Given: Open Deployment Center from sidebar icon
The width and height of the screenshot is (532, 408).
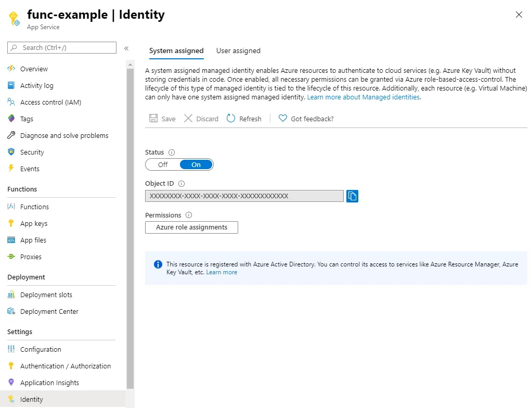Looking at the screenshot, I should coord(11,312).
